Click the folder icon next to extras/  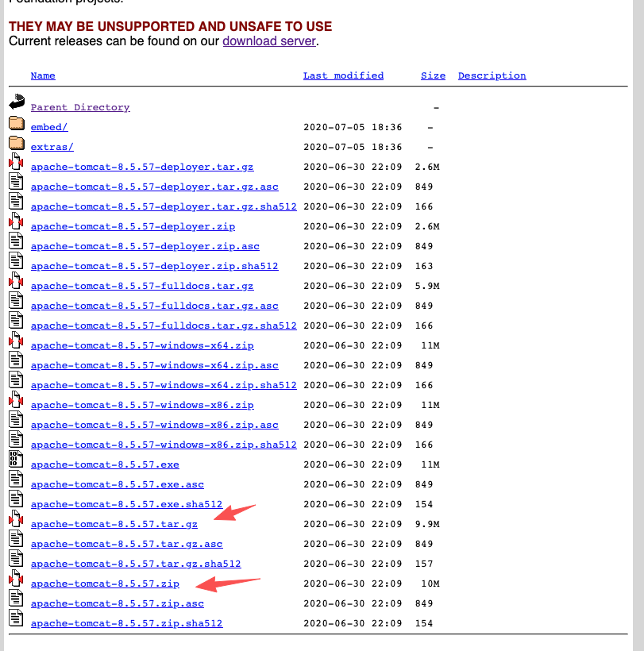click(x=17, y=143)
